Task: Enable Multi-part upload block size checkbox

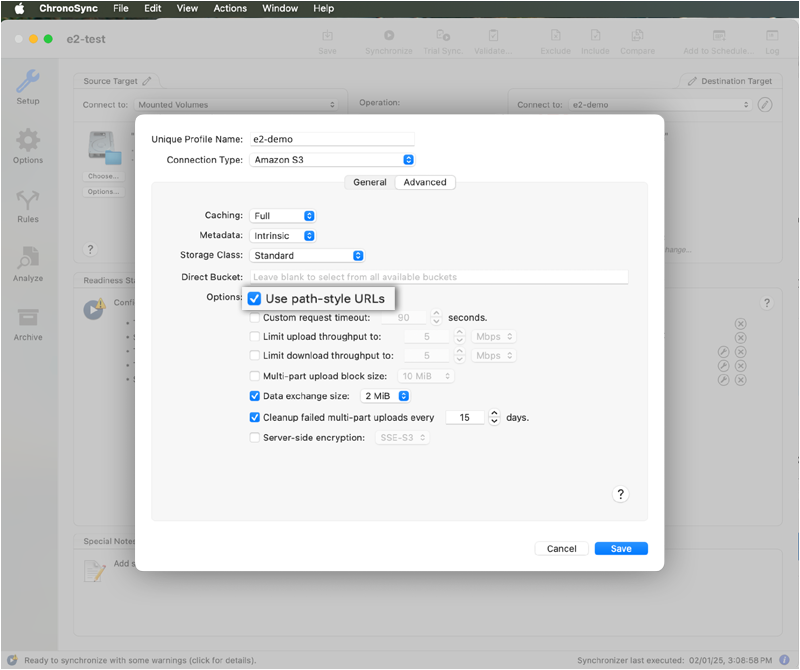Action: (255, 376)
